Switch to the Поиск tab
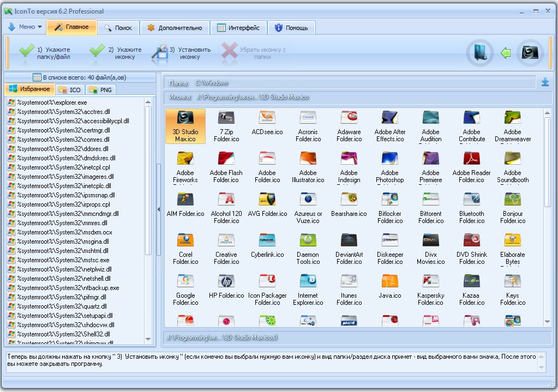The image size is (558, 392). pos(118,28)
